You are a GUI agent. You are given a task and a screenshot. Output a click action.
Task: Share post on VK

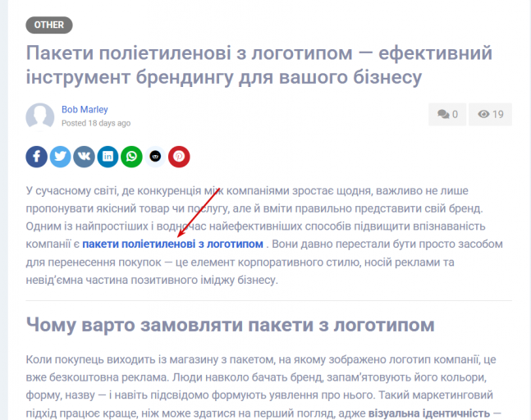84,157
